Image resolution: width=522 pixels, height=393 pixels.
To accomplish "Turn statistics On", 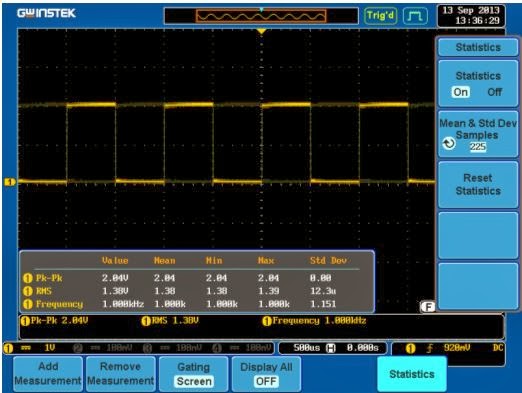I will (461, 92).
